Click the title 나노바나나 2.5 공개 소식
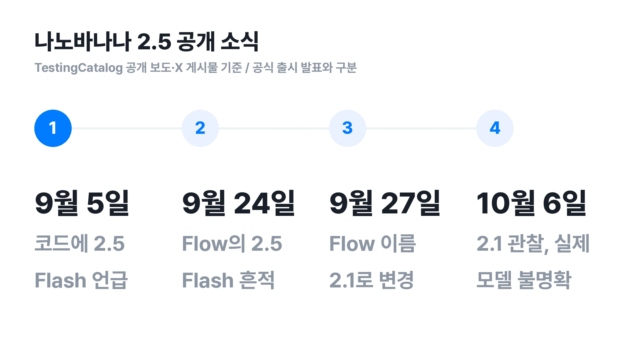The image size is (644, 362). [x=147, y=42]
